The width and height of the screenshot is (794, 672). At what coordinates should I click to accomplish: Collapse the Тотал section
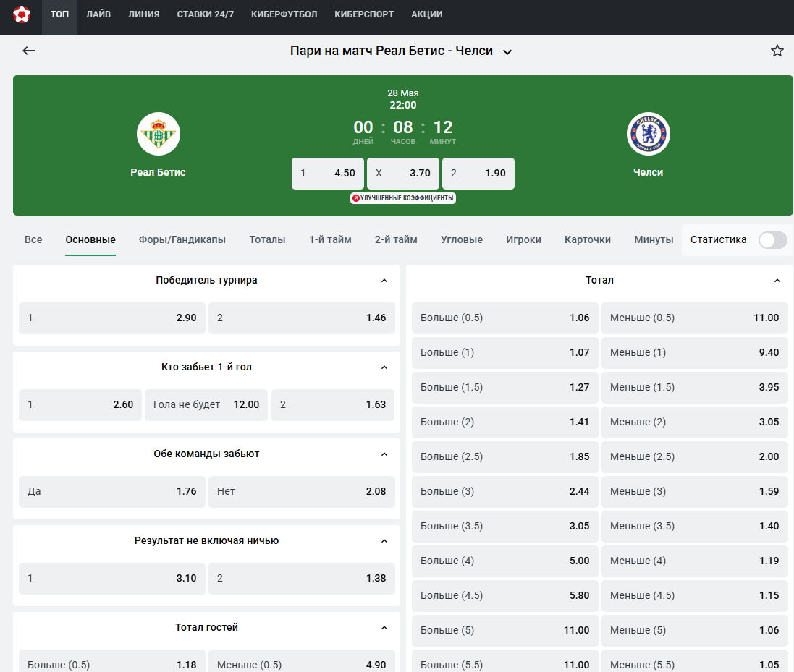click(x=777, y=281)
